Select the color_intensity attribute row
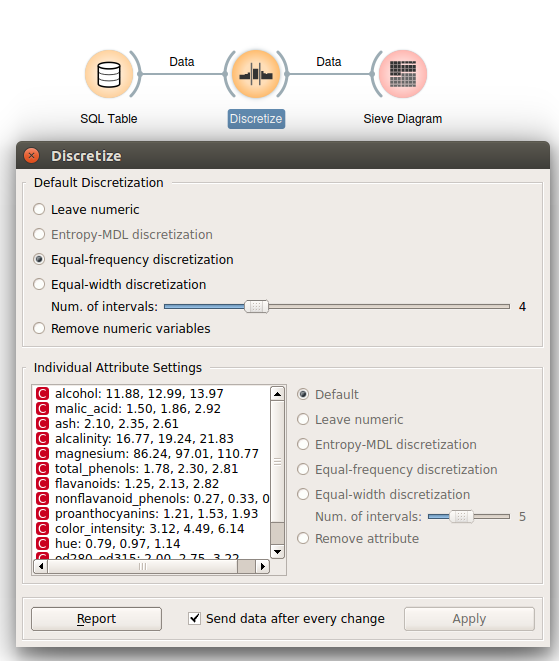The width and height of the screenshot is (559, 661). [151, 529]
